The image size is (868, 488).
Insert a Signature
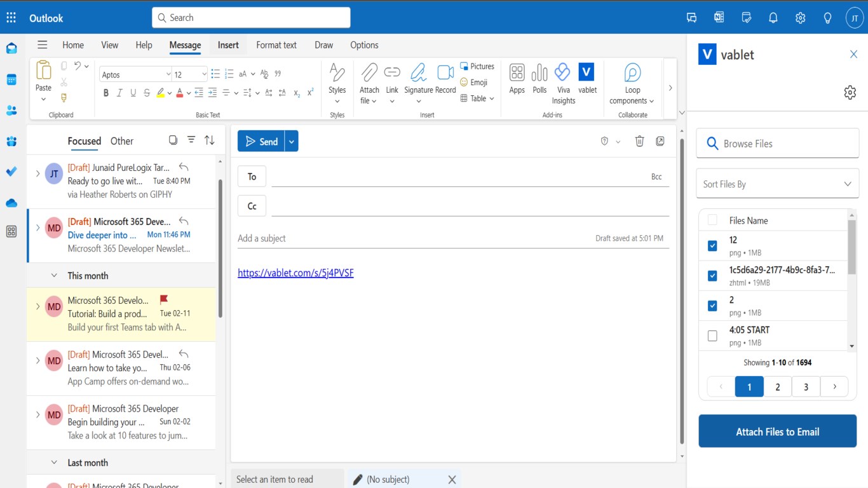click(x=418, y=79)
